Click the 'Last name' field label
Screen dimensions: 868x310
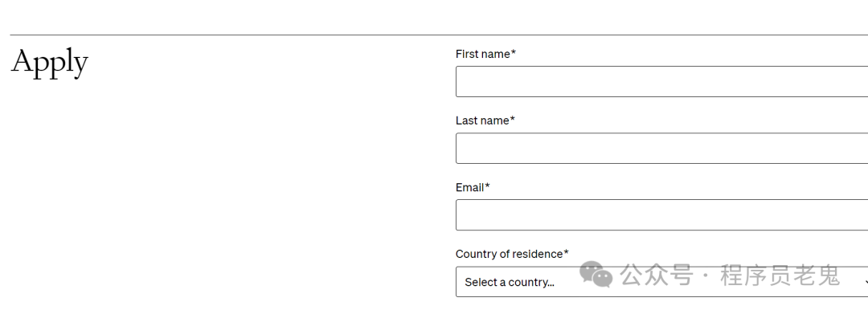tap(482, 120)
